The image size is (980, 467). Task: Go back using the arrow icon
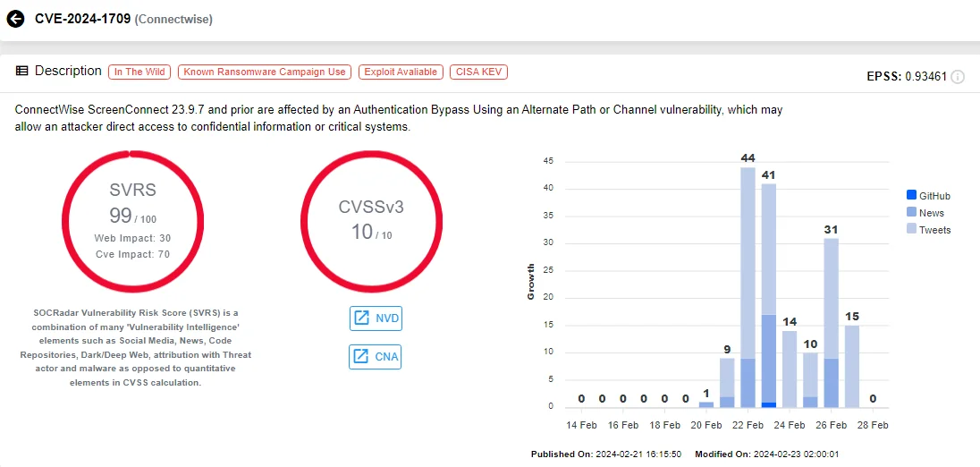click(x=15, y=19)
